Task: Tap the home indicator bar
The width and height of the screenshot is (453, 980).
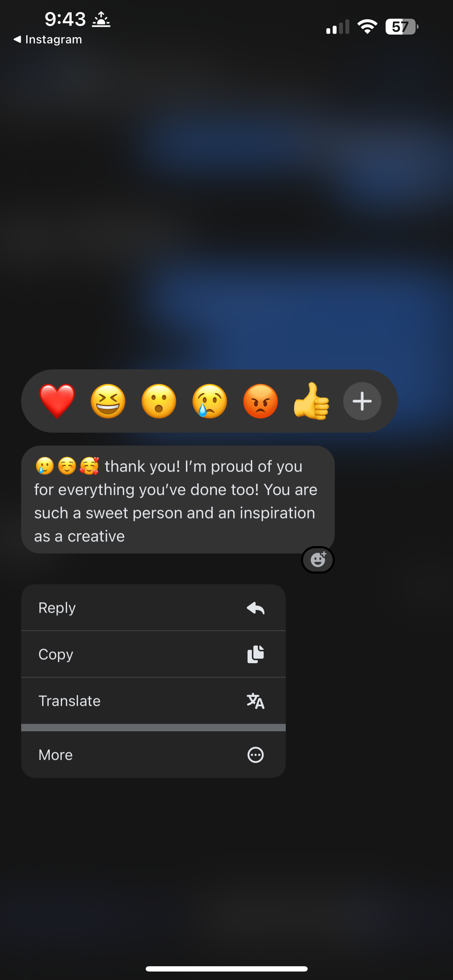Action: click(x=226, y=968)
